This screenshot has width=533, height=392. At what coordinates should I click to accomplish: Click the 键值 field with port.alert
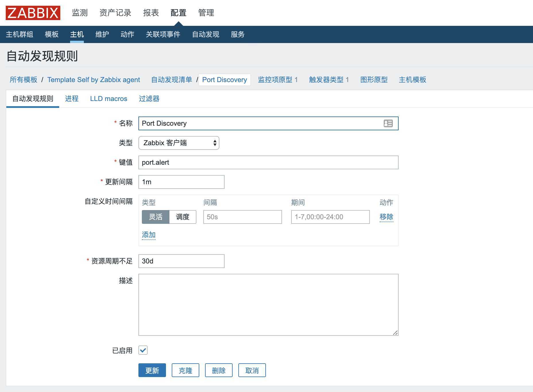click(269, 162)
